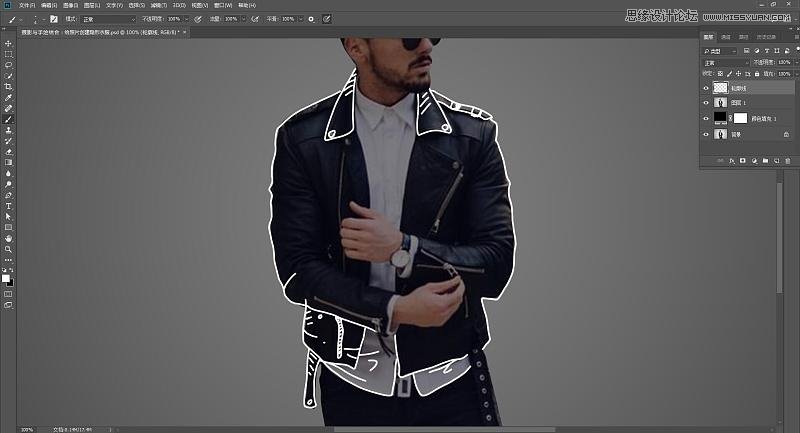
Task: Select the Hand tool
Action: click(x=8, y=239)
